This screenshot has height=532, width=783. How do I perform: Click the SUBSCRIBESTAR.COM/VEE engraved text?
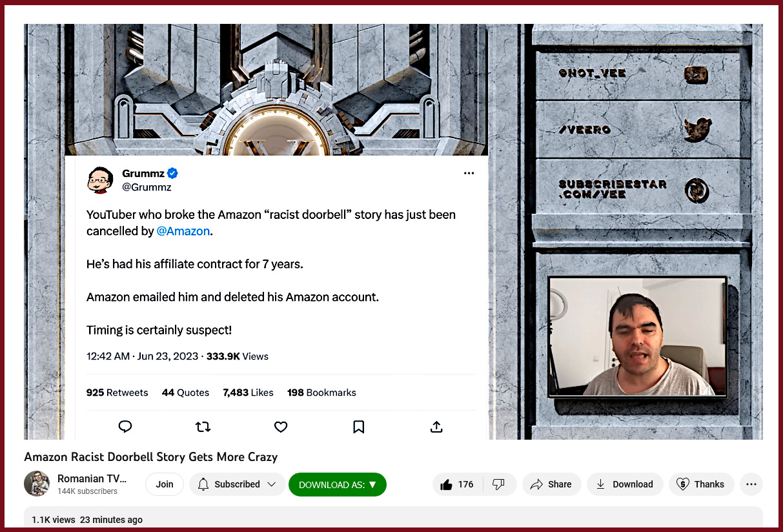[x=613, y=189]
